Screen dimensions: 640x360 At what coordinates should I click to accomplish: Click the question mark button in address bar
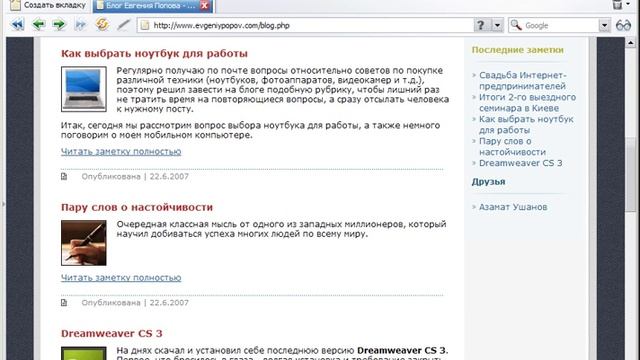481,25
